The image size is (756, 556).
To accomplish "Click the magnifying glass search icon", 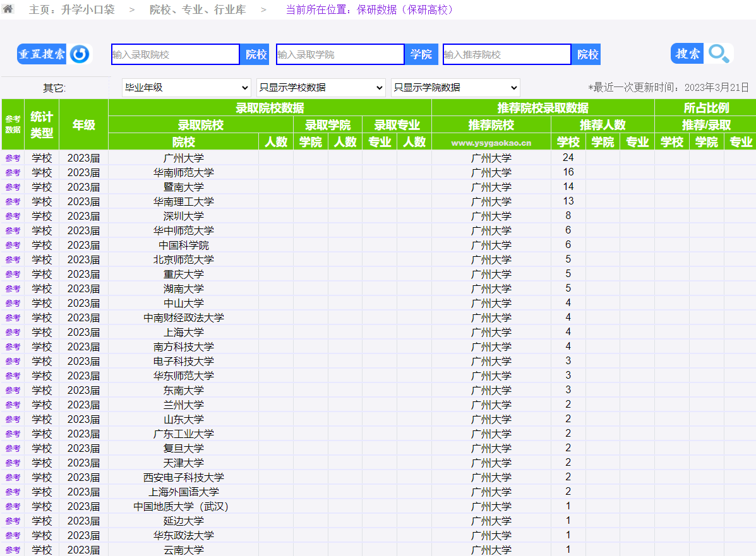I will pyautogui.click(x=719, y=54).
